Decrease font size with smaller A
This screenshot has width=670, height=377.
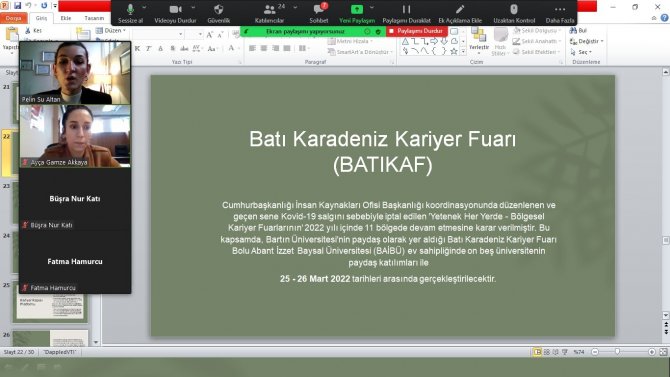pos(220,35)
